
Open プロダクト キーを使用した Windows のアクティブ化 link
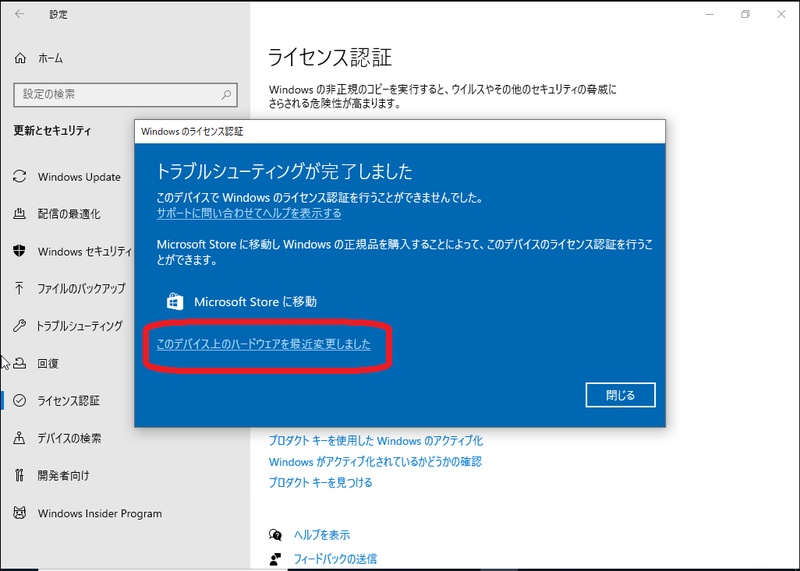(376, 441)
